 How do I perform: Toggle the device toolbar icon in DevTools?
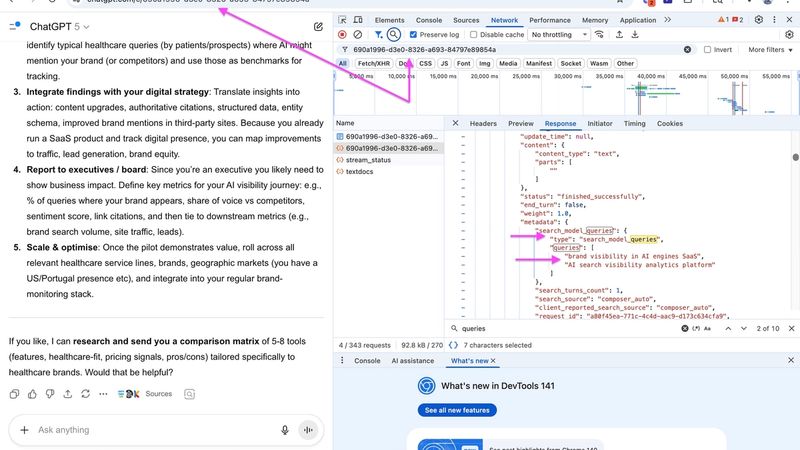pyautogui.click(x=358, y=20)
